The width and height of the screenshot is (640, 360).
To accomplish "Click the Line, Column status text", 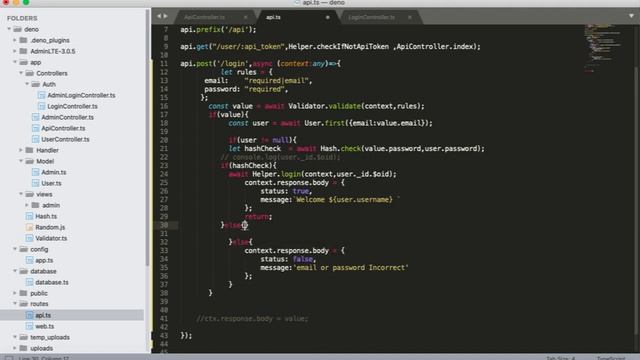I will [43, 358].
